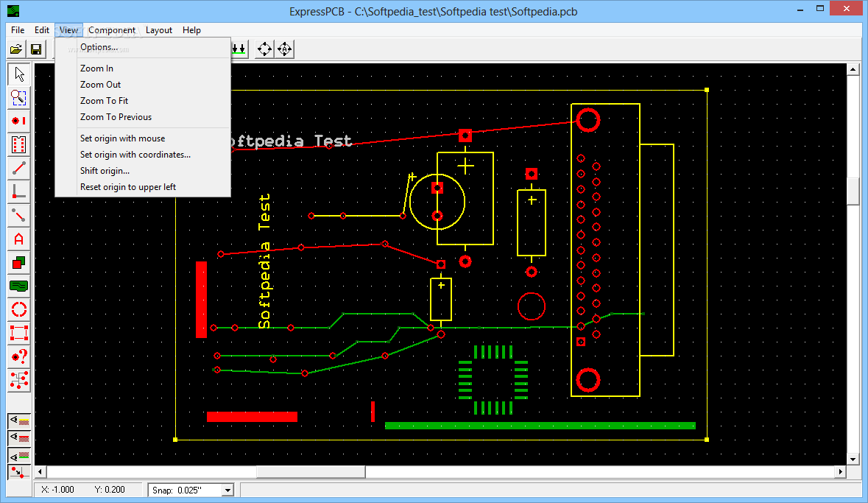Click the horizontal 'ftpedia Test' board text
This screenshot has height=503, width=868.
pos(292,141)
